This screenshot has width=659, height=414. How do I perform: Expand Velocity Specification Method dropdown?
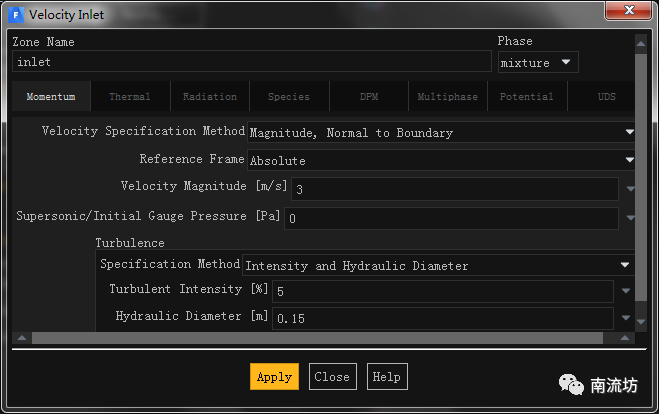click(x=441, y=132)
